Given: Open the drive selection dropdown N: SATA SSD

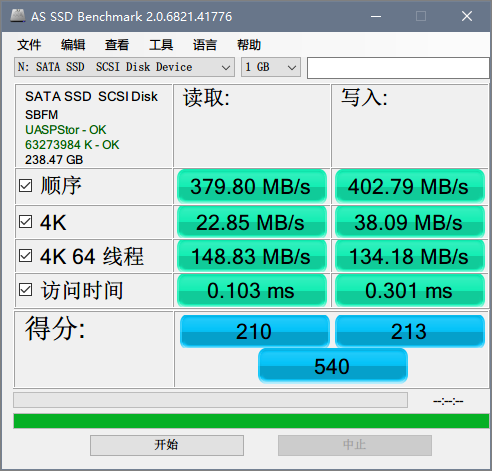Looking at the screenshot, I should point(124,67).
